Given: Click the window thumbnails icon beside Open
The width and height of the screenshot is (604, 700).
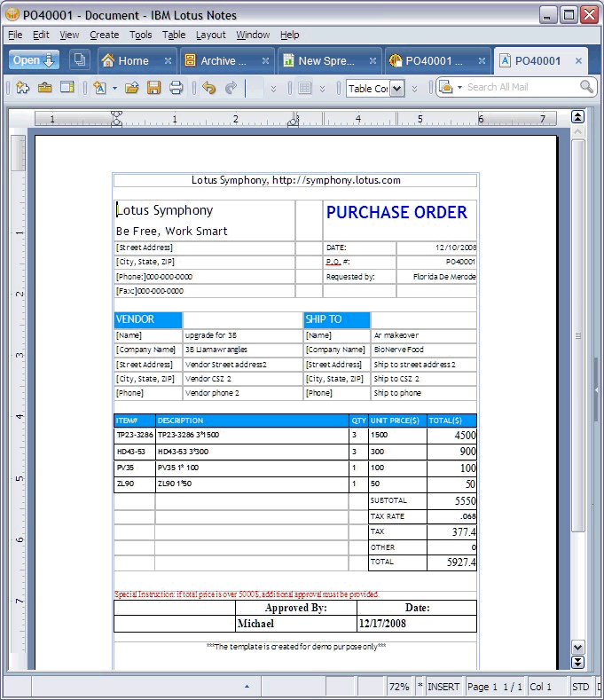Looking at the screenshot, I should [x=80, y=59].
